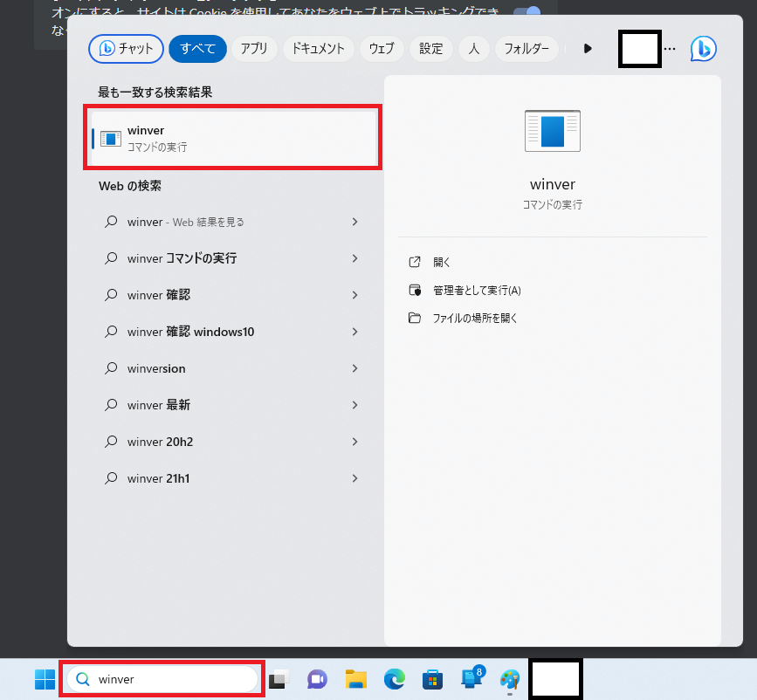Switch to the アプリ filter tab
The image size is (757, 700).
(x=254, y=49)
